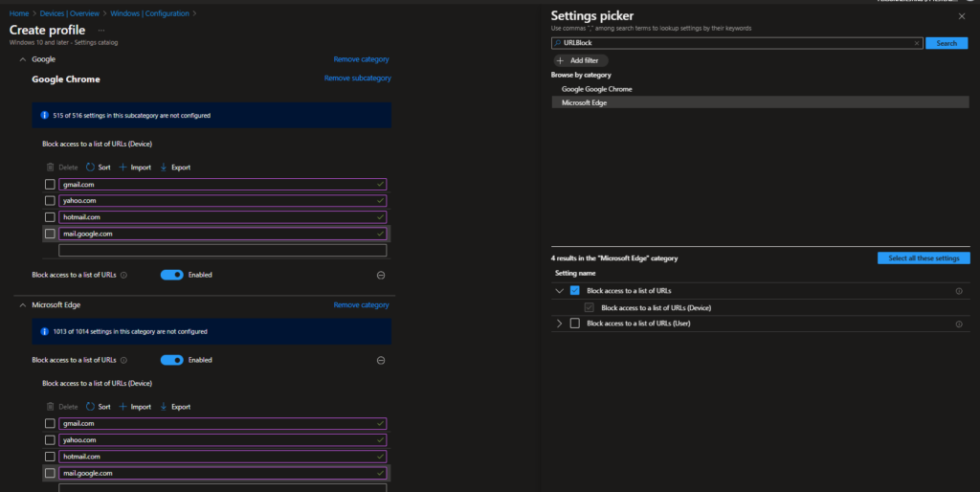Click info icon beside Chrome Block access setting

(123, 275)
